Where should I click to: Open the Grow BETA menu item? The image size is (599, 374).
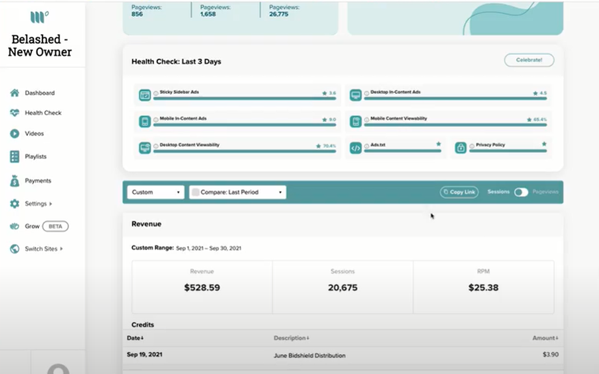click(x=39, y=226)
